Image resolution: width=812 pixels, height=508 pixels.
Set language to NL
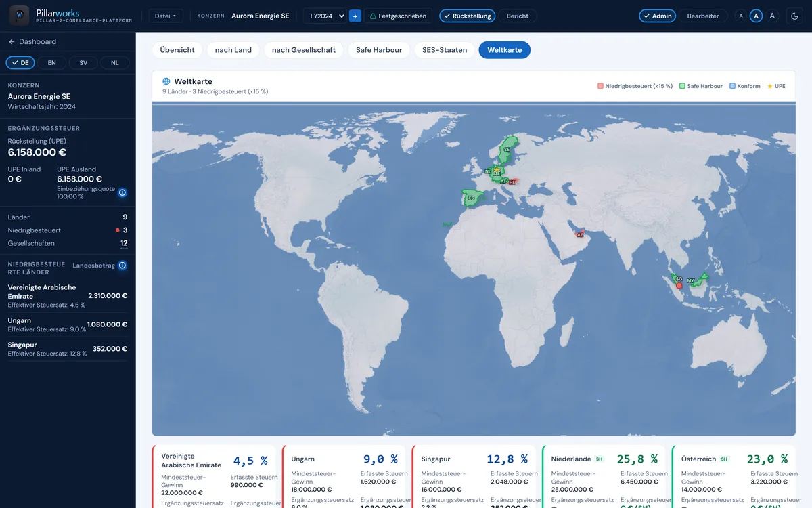click(x=115, y=62)
